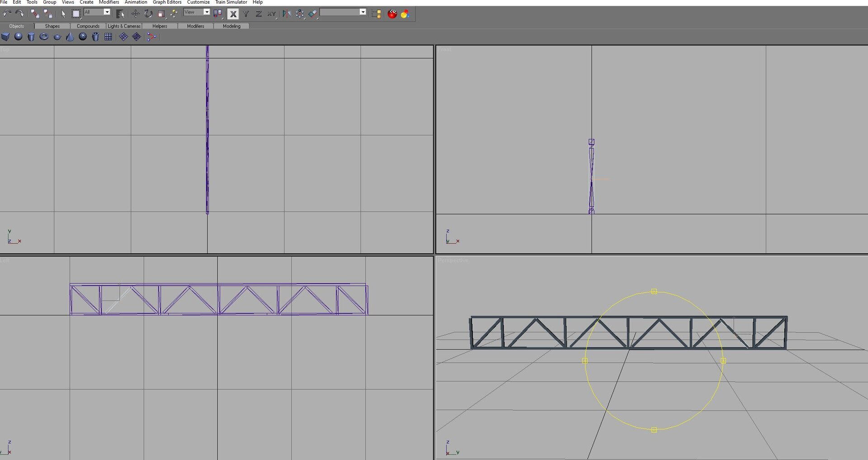The image size is (868, 460).
Task: Expand the View coordinate system dropdown
Action: click(207, 12)
